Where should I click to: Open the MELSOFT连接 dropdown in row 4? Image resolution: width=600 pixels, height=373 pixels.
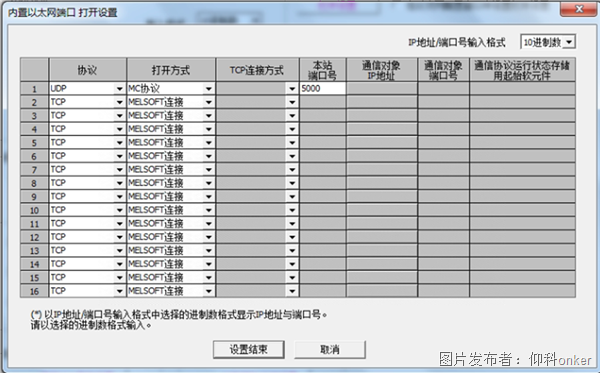click(209, 129)
